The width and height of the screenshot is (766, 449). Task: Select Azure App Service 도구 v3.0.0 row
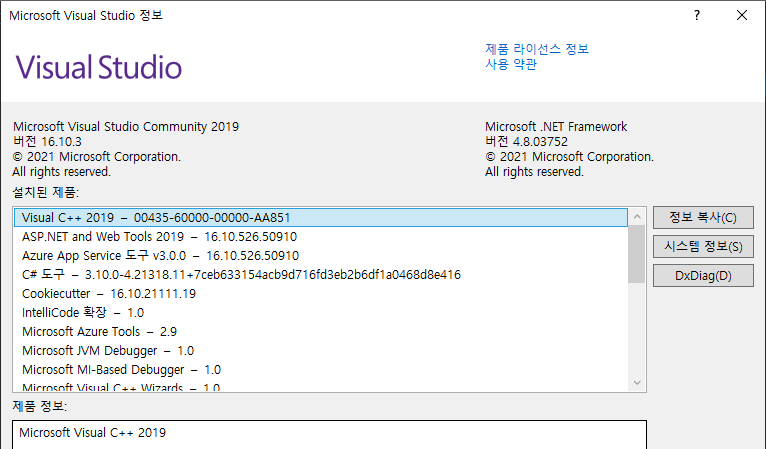click(x=321, y=256)
